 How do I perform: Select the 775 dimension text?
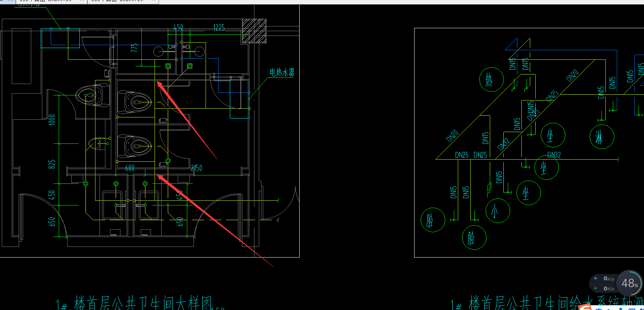point(134,48)
